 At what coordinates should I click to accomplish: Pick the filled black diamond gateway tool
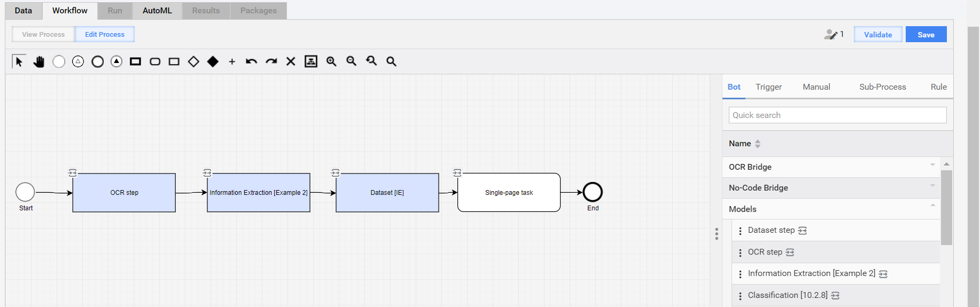pos(213,61)
